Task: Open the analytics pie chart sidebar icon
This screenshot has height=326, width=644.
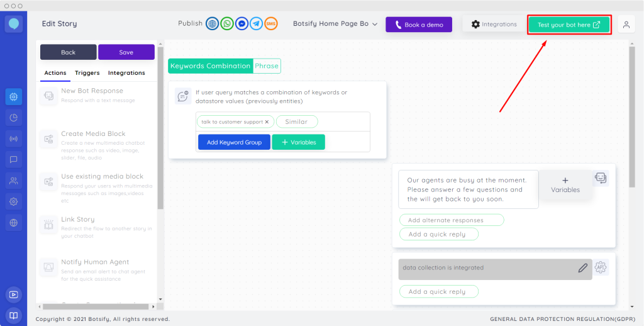Action: (13, 117)
